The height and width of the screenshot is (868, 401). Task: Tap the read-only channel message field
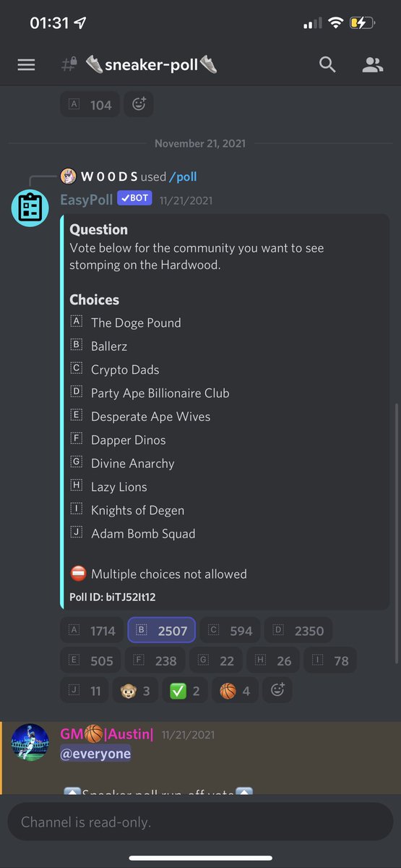[200, 822]
